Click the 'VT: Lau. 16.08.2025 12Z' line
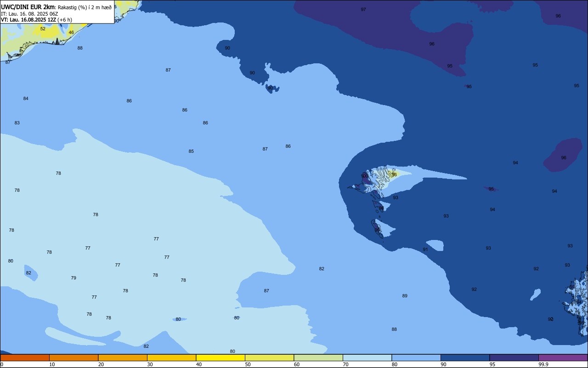The width and height of the screenshot is (588, 368). 29,20
